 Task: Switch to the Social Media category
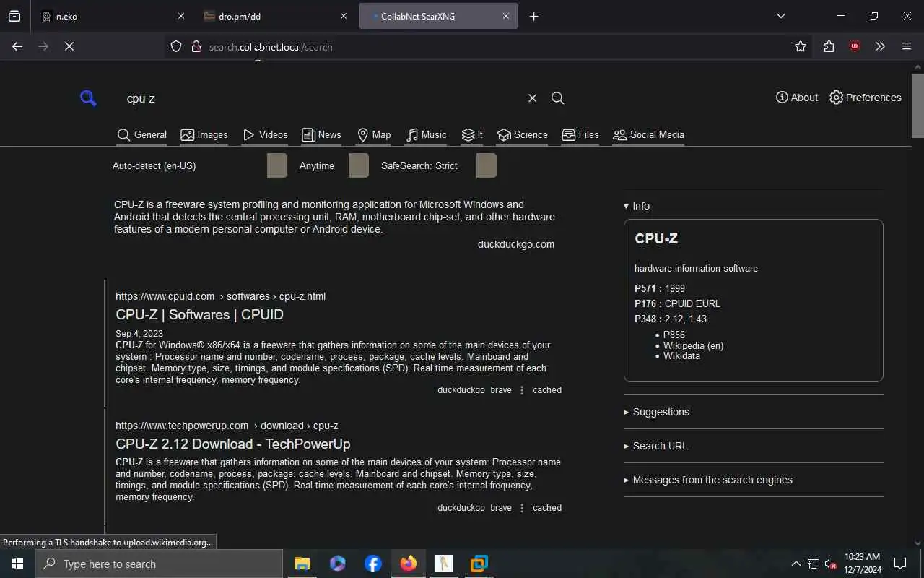click(x=648, y=135)
